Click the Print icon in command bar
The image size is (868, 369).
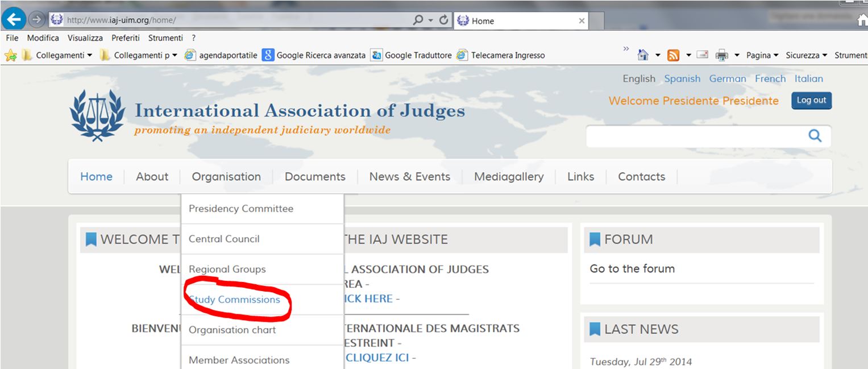point(722,55)
